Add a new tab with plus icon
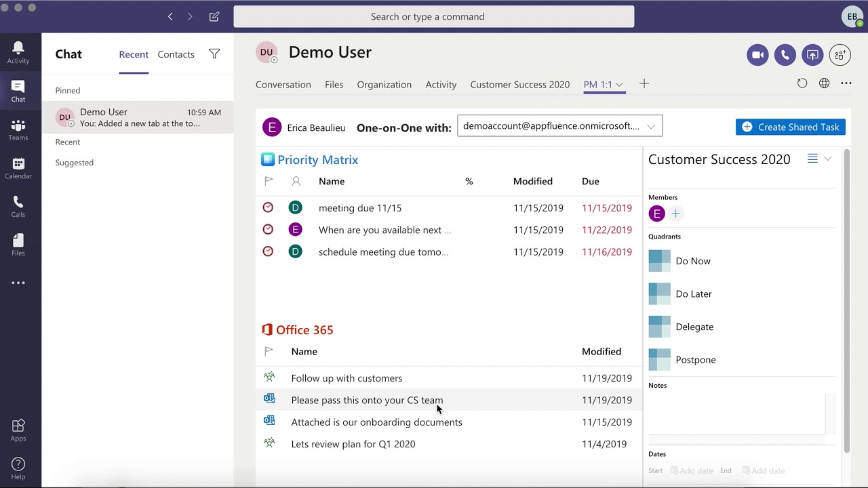The height and width of the screenshot is (488, 868). click(x=644, y=83)
